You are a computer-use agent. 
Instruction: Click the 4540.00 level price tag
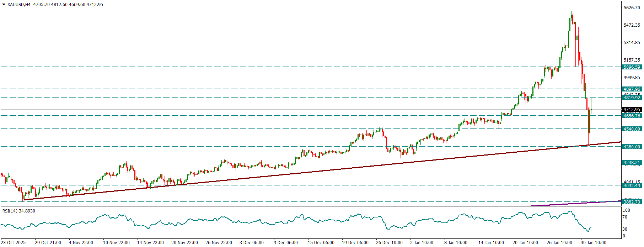[x=632, y=129]
